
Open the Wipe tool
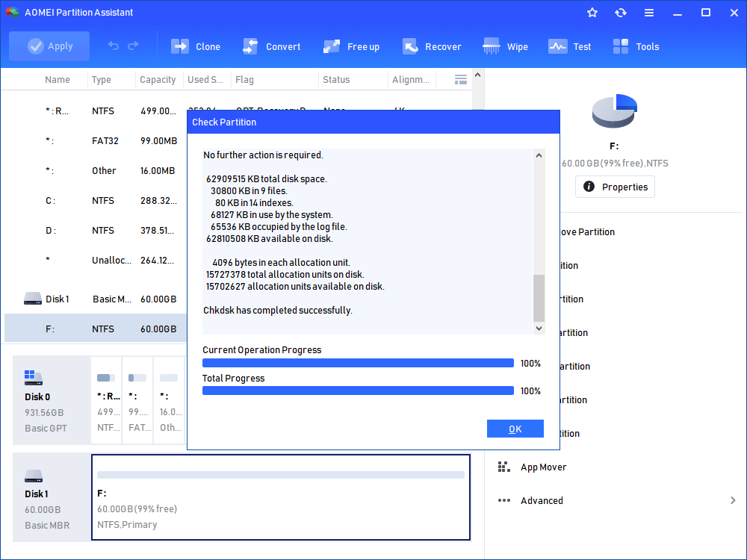(506, 46)
